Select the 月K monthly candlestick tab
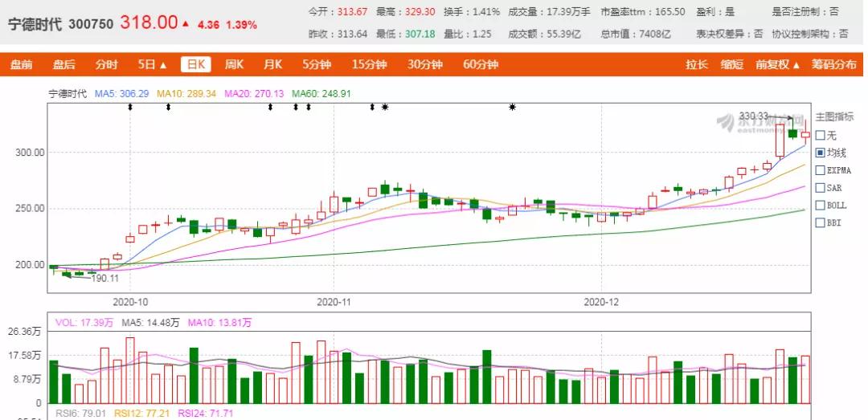Screen dimensions: 868x420 272,65
